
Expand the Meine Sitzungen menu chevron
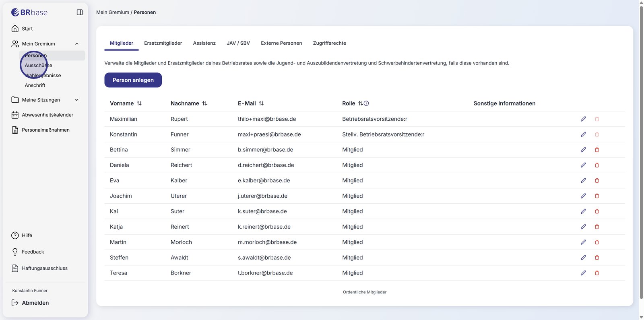pyautogui.click(x=77, y=100)
